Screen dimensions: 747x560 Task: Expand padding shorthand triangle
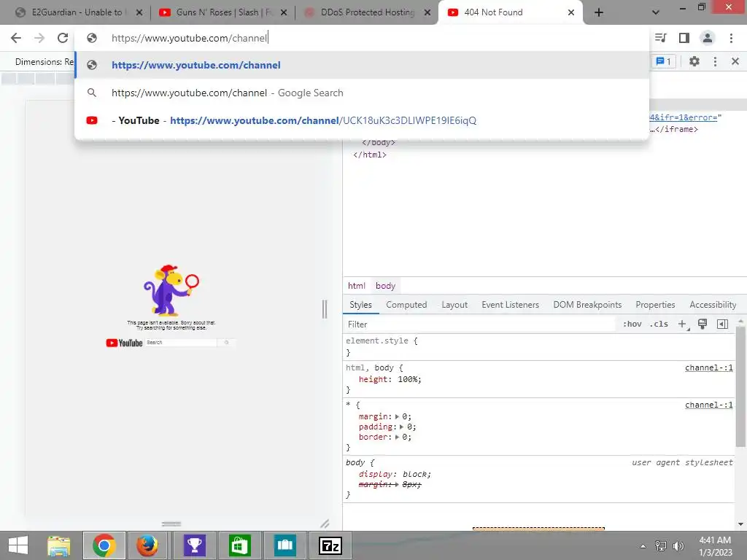pyautogui.click(x=402, y=427)
